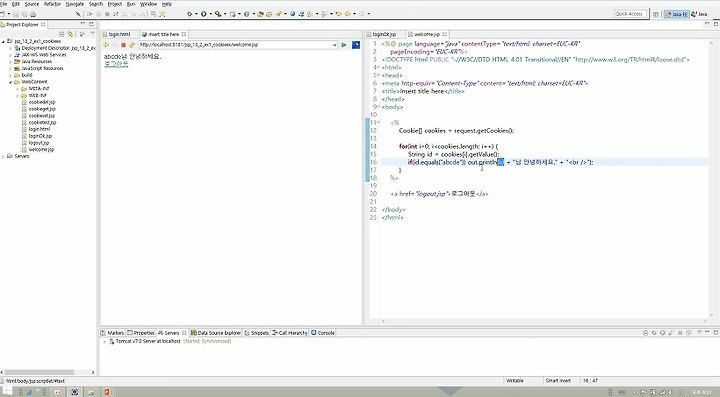Viewport: 720px width, 397px height.
Task: Click the browser Stop loading red icon
Action: (x=123, y=45)
